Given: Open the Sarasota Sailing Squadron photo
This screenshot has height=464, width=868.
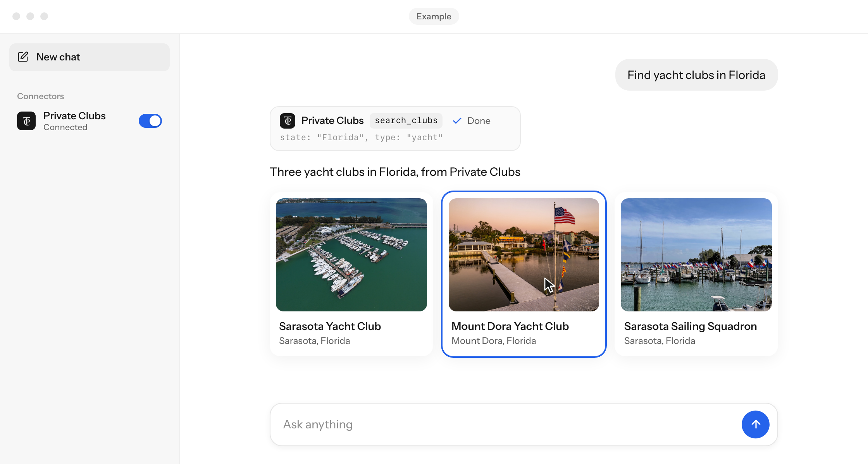Looking at the screenshot, I should pos(696,255).
